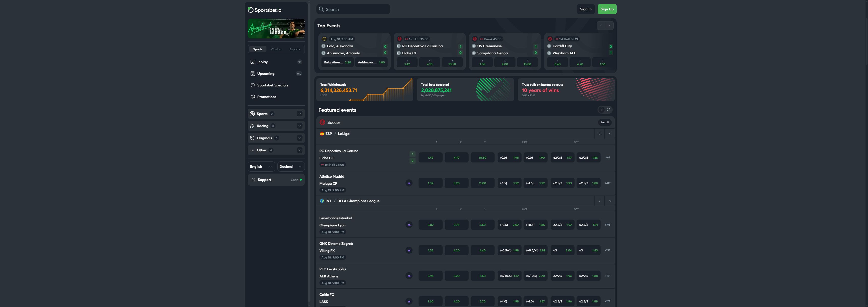Select the Casino tab

click(276, 49)
